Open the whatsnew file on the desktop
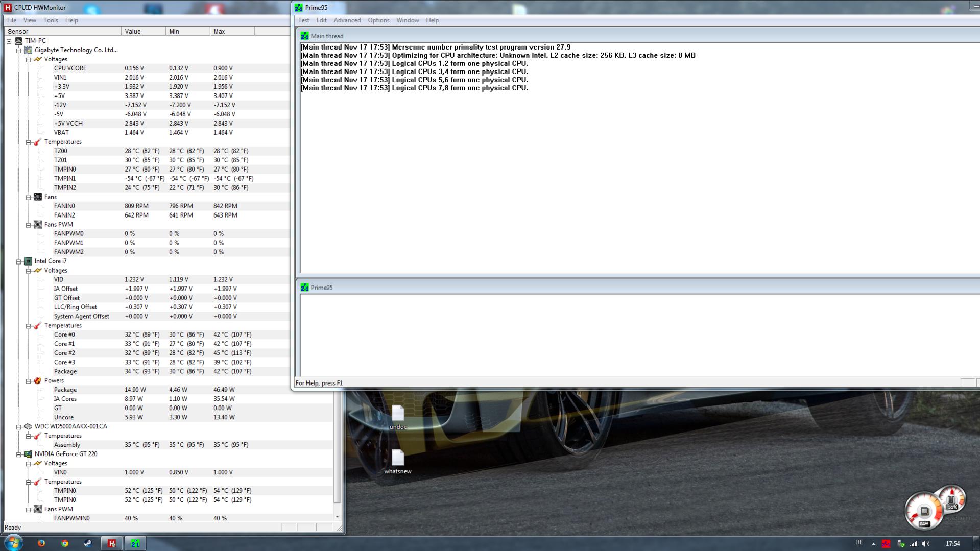This screenshot has width=980, height=551. pyautogui.click(x=398, y=462)
